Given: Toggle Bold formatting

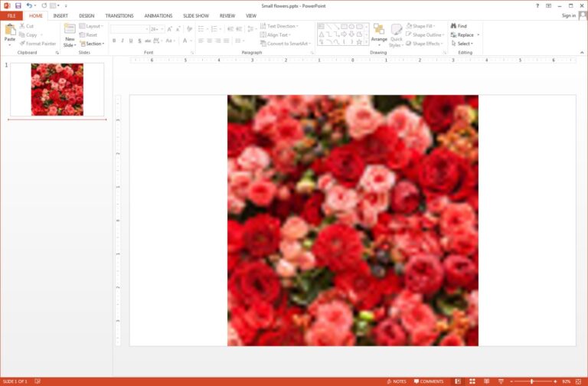Looking at the screenshot, I should coord(114,41).
